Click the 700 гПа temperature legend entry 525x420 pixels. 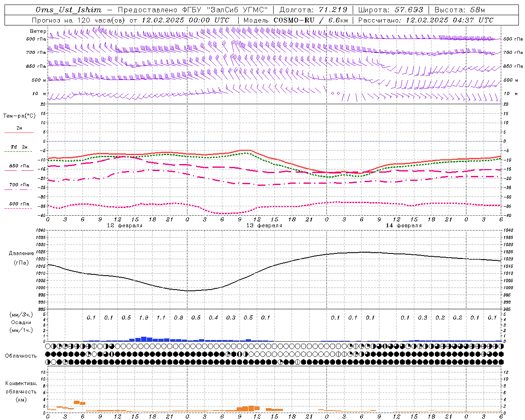pyautogui.click(x=19, y=185)
